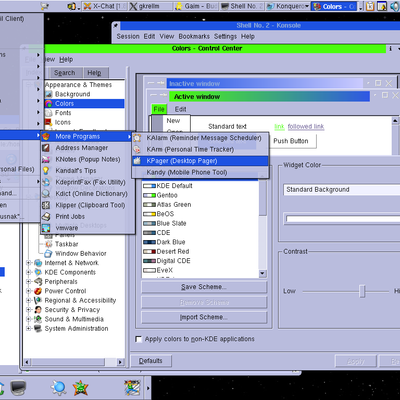Click the vmware icon in menu
This screenshot has width=400, height=400.
coord(46,228)
